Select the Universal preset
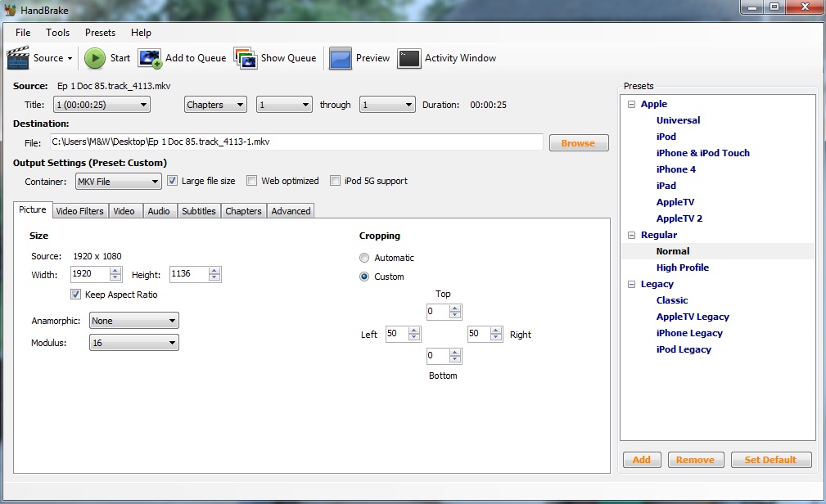This screenshot has width=826, height=504. [678, 120]
